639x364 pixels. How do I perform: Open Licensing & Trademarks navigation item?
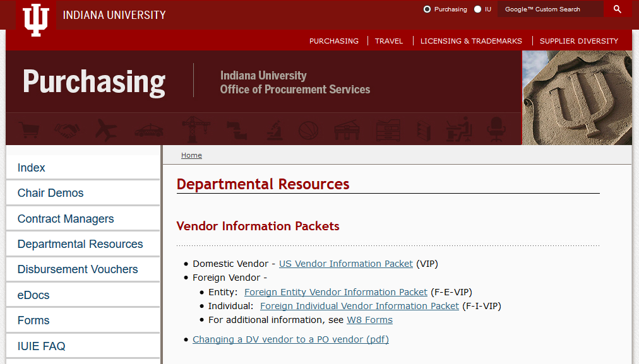[x=471, y=41]
